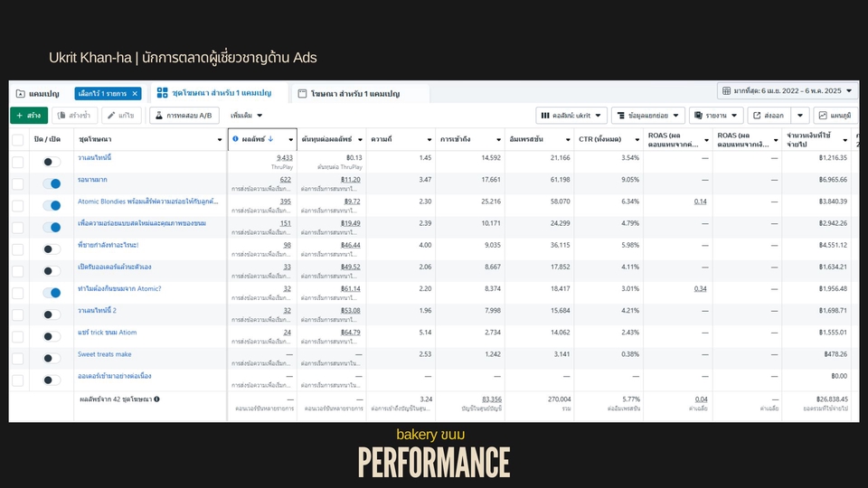Click the info icon beside 42 ad sets
Viewport: 868px width, 488px height.
point(156,399)
